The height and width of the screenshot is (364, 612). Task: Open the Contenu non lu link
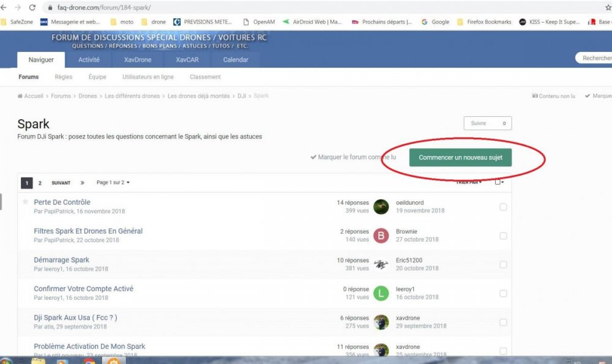click(x=553, y=96)
